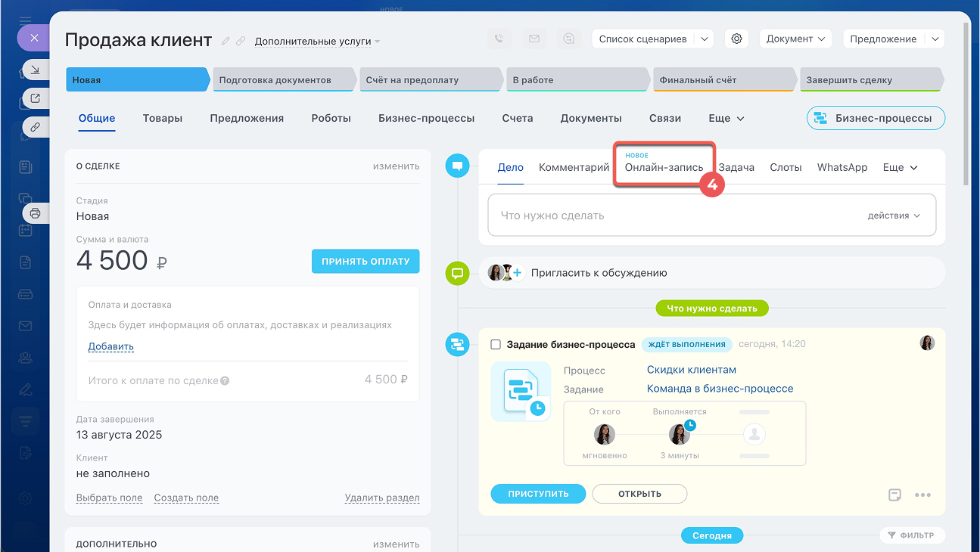Select the Онлайн-запись tab
This screenshot has height=552, width=980.
tap(663, 167)
